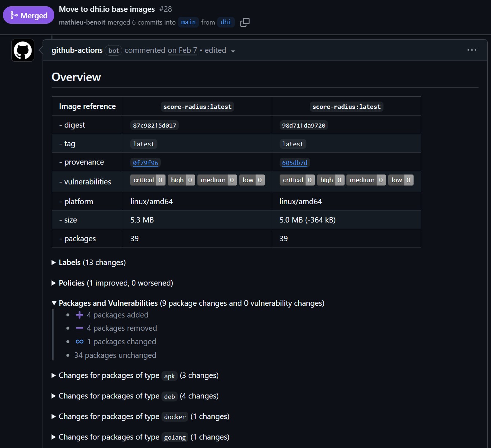Click the main branch label
The height and width of the screenshot is (448, 491).
(188, 22)
